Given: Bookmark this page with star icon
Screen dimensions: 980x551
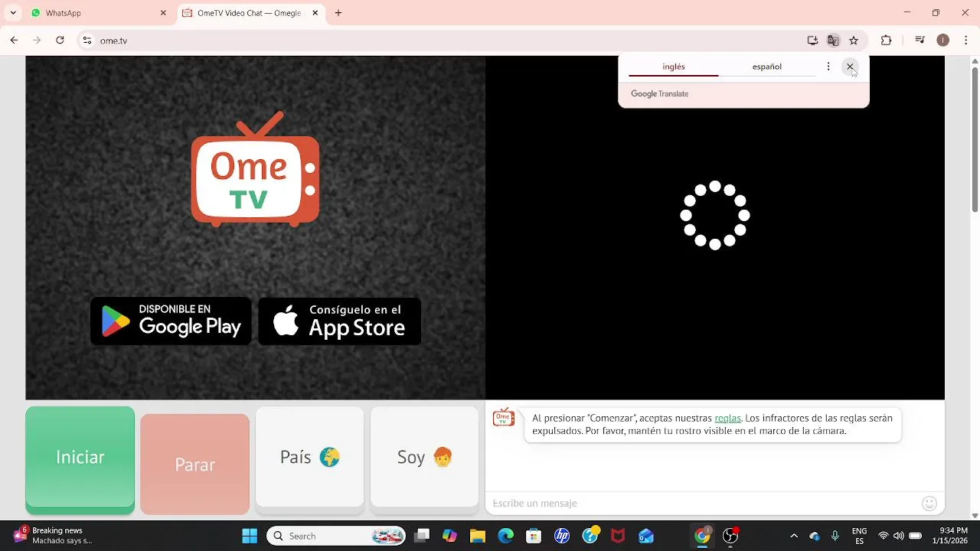Looking at the screenshot, I should [x=854, y=41].
